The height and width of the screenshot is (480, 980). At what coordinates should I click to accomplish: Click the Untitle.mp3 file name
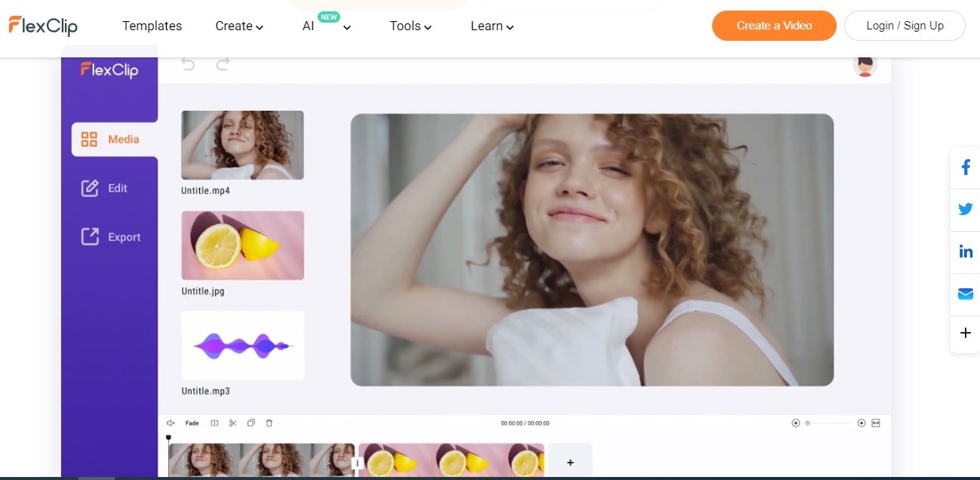coord(205,391)
